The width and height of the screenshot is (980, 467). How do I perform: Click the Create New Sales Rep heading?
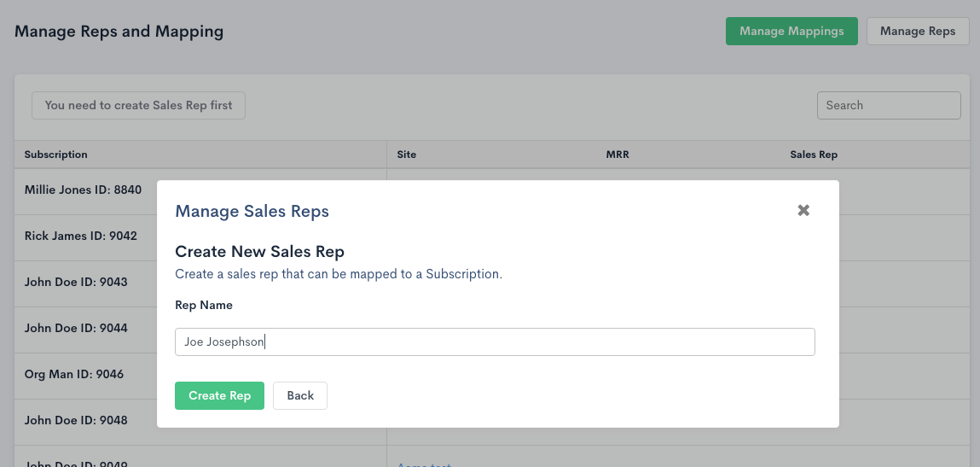[x=259, y=251]
